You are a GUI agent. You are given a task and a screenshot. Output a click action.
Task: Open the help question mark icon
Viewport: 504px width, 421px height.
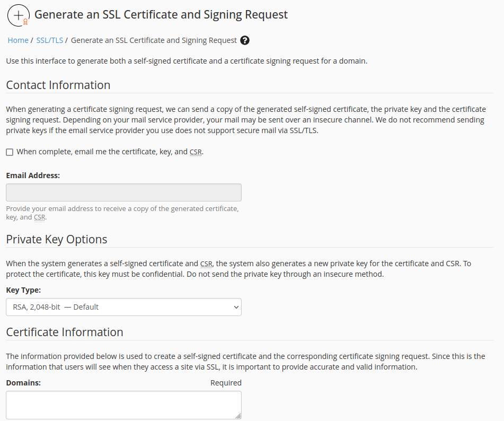coord(245,40)
